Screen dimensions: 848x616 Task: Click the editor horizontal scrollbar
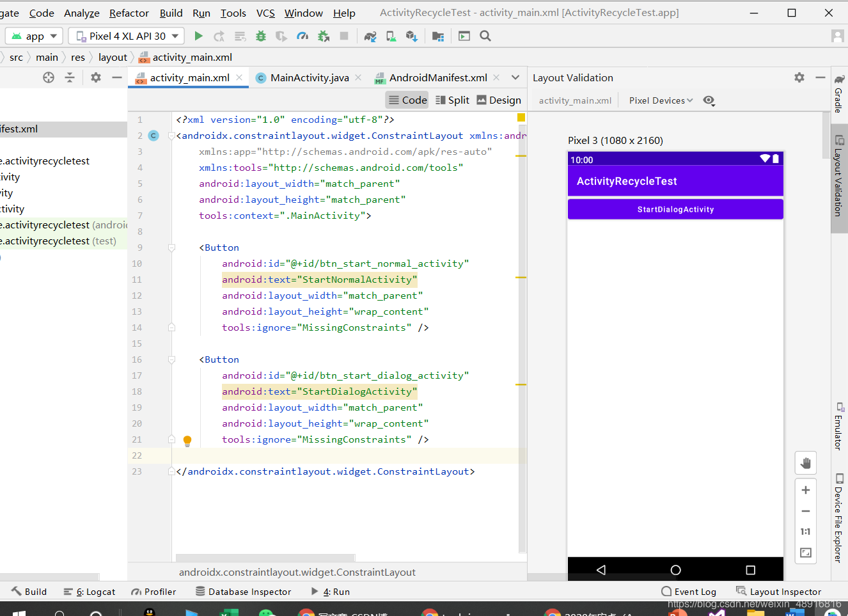(265, 558)
